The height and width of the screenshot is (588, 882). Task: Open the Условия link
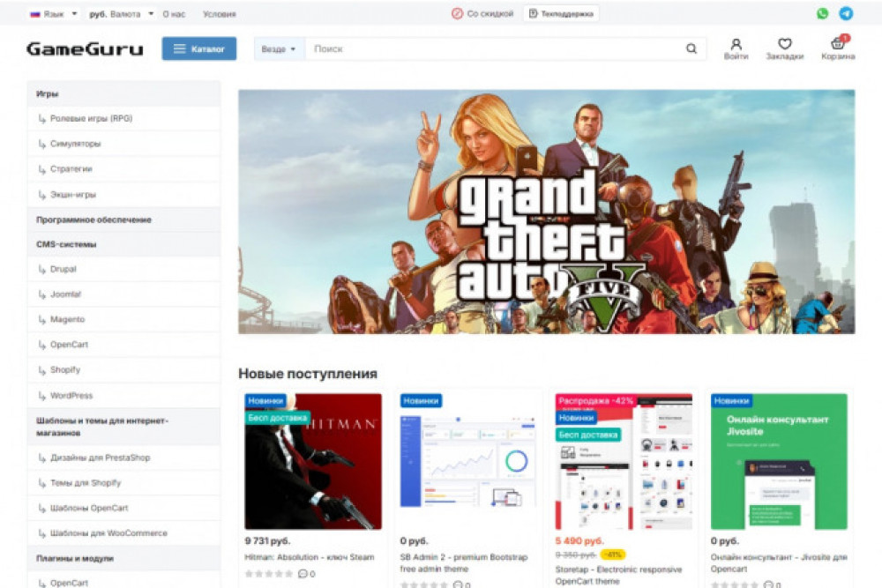pyautogui.click(x=220, y=14)
